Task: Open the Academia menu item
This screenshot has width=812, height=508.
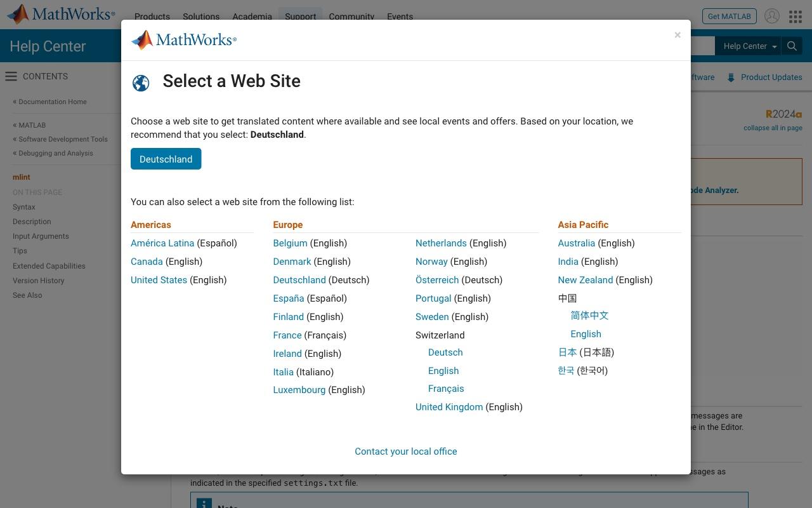Action: [252, 17]
